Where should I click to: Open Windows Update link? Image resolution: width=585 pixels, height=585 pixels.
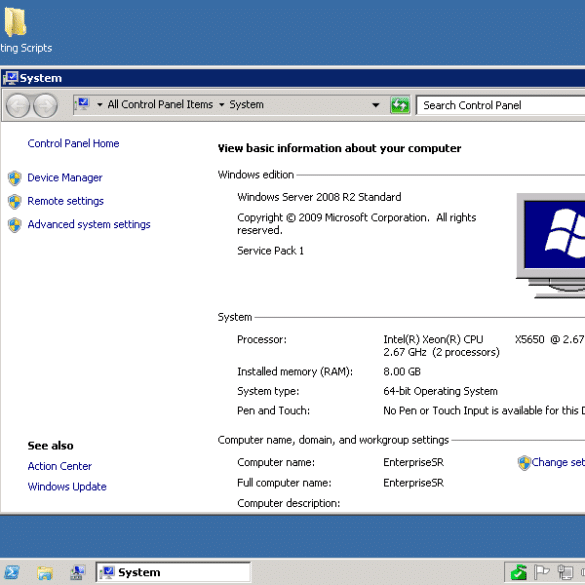pos(67,487)
